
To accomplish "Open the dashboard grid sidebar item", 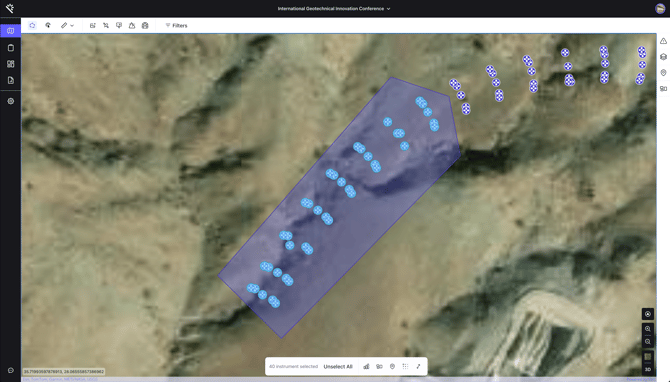I will click(x=11, y=64).
